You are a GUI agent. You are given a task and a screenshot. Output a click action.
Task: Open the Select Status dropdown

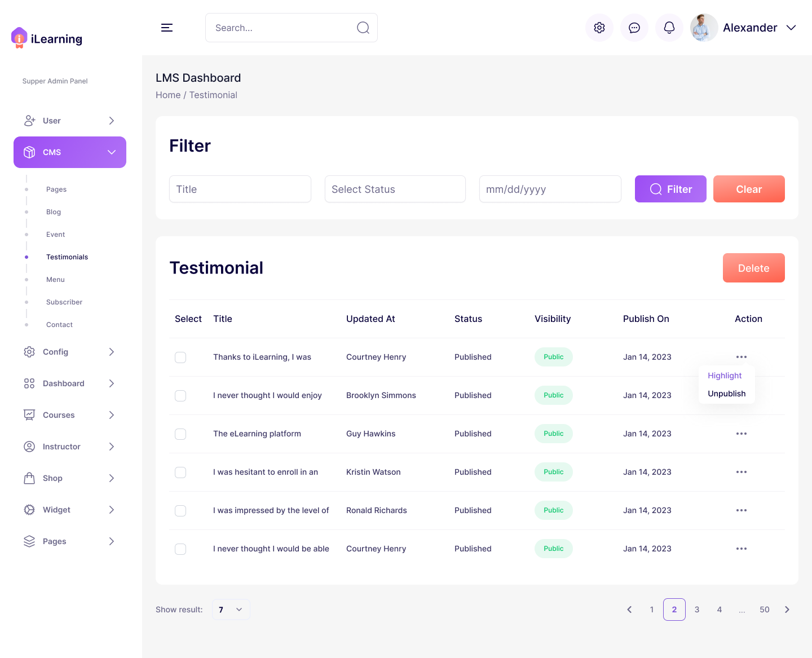coord(395,189)
